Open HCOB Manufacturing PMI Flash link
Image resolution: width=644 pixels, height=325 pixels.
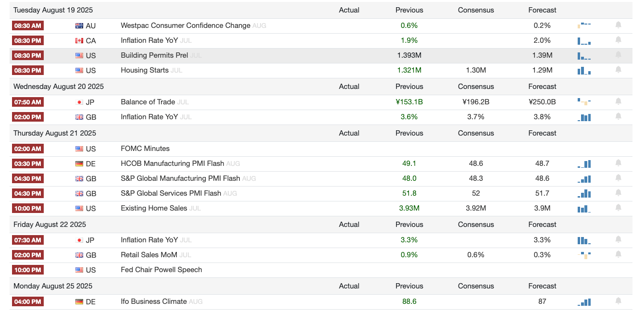coord(173,163)
